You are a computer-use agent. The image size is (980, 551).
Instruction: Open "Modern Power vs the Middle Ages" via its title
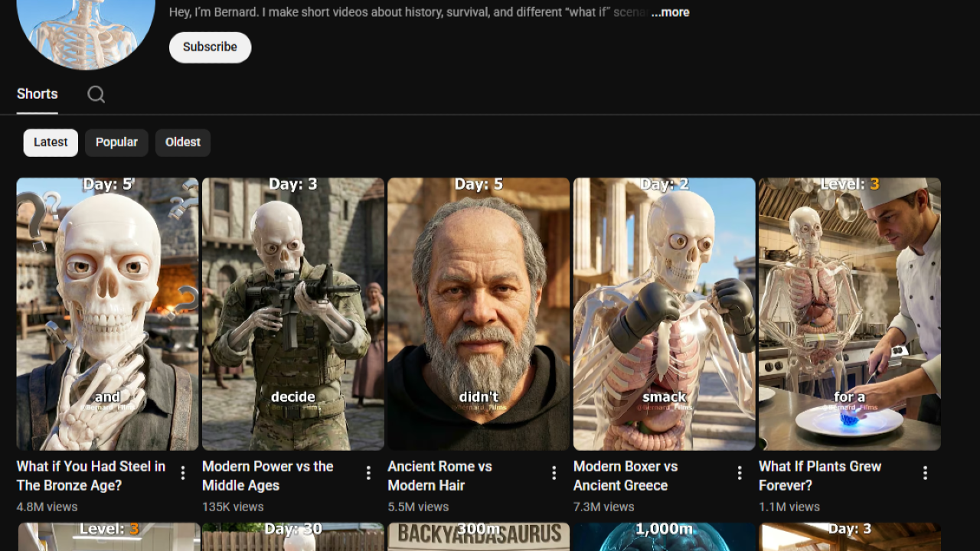click(267, 475)
